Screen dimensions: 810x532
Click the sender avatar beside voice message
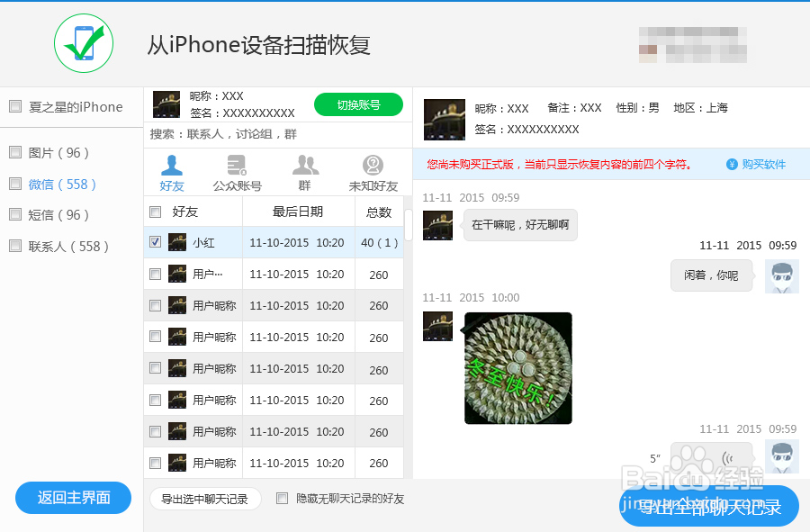[782, 456]
